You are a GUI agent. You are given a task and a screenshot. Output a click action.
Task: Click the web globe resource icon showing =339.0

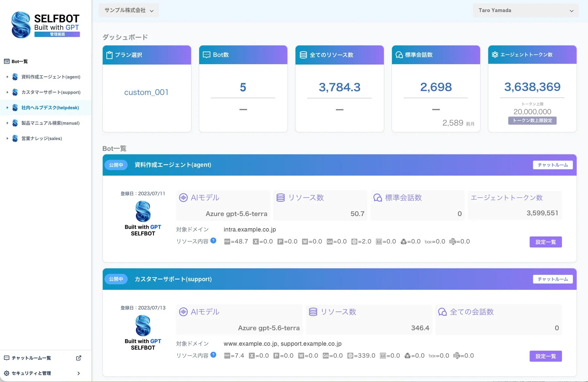pos(350,356)
